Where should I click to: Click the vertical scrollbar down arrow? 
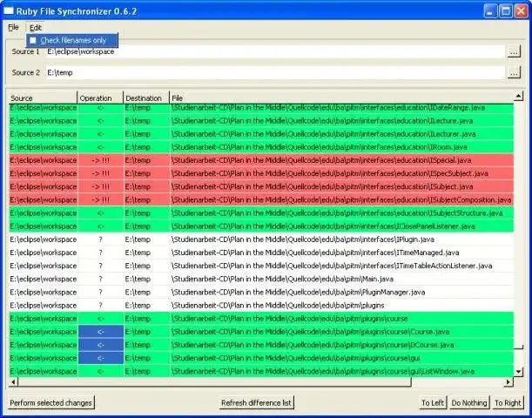(518, 372)
